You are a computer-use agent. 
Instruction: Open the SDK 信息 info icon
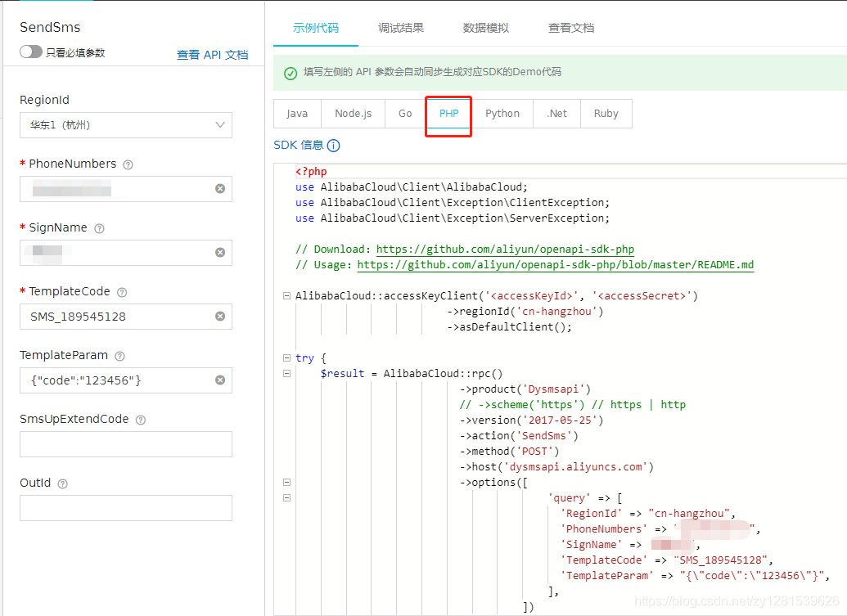[x=332, y=145]
